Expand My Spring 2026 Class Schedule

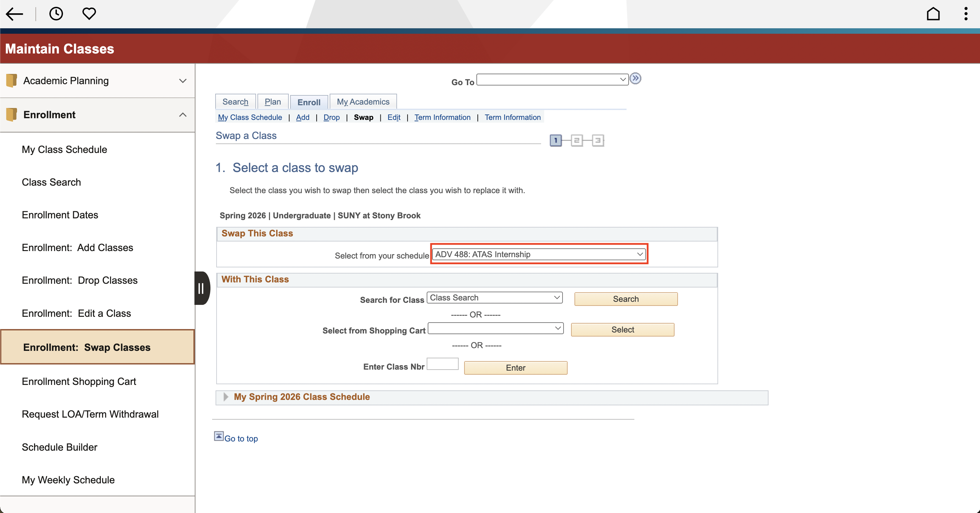coord(226,397)
